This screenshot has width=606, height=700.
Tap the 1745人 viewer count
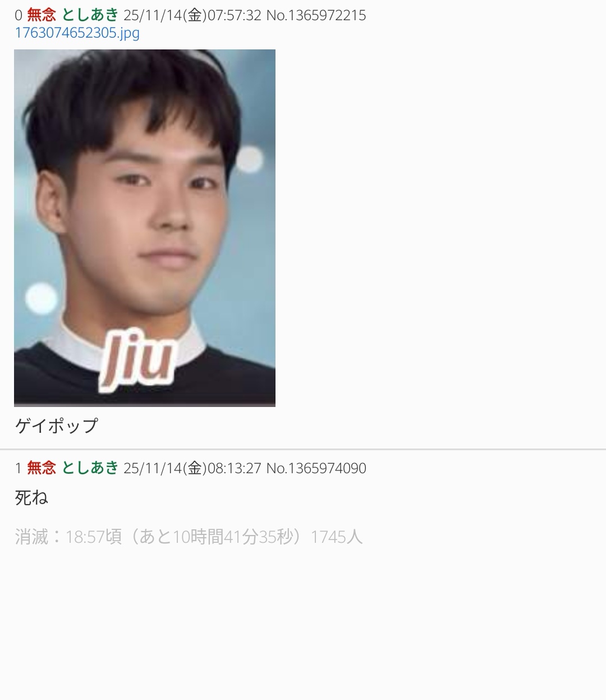tap(337, 537)
